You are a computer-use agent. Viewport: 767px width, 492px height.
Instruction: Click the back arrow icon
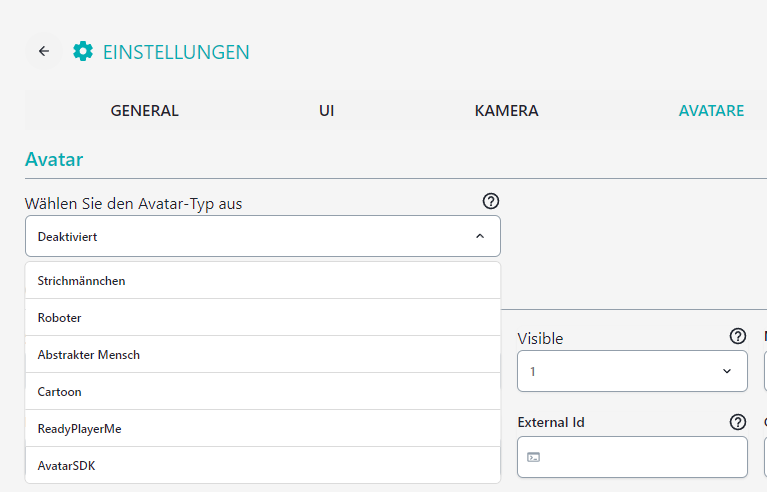[44, 51]
